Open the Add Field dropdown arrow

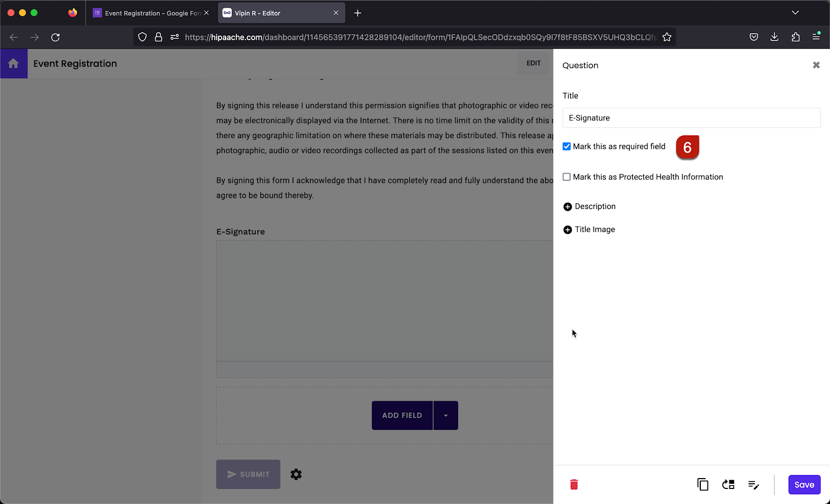click(x=446, y=415)
